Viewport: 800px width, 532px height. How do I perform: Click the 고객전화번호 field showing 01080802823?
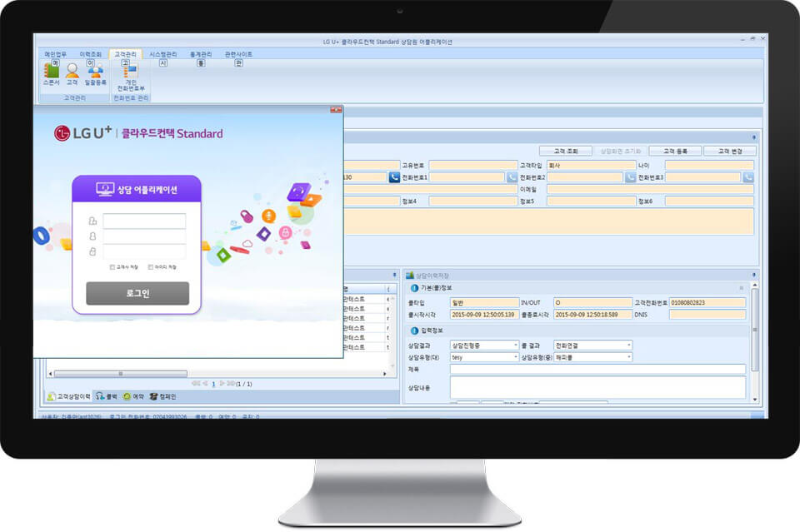[707, 303]
